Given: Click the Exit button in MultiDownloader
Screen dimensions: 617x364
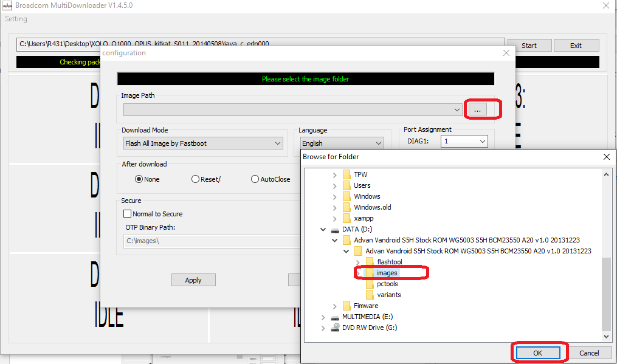Looking at the screenshot, I should 576,45.
